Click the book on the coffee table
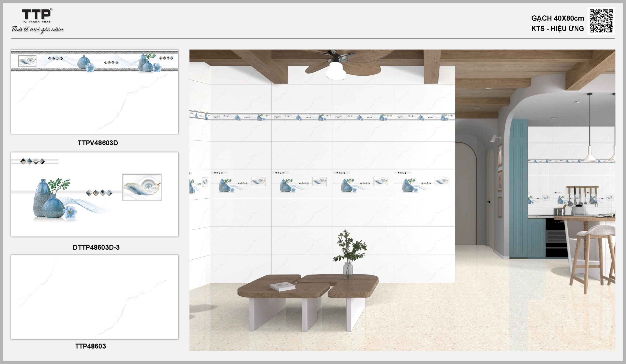 282,286
